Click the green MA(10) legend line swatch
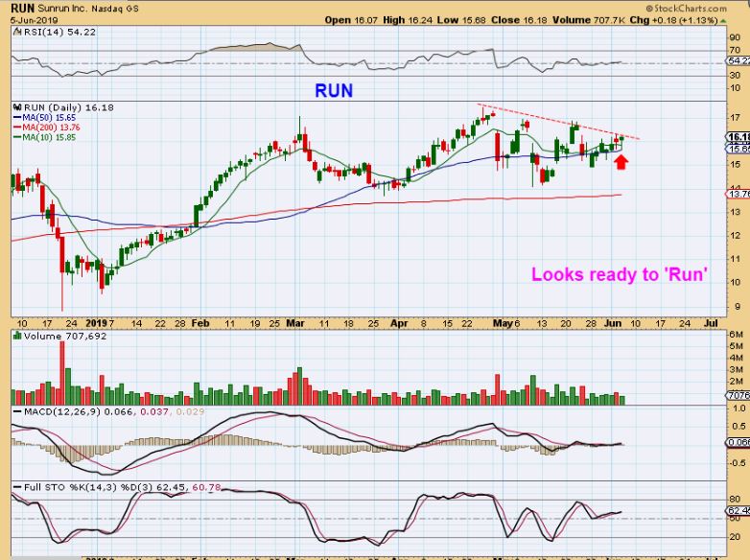750x560 pixels. click(x=17, y=138)
